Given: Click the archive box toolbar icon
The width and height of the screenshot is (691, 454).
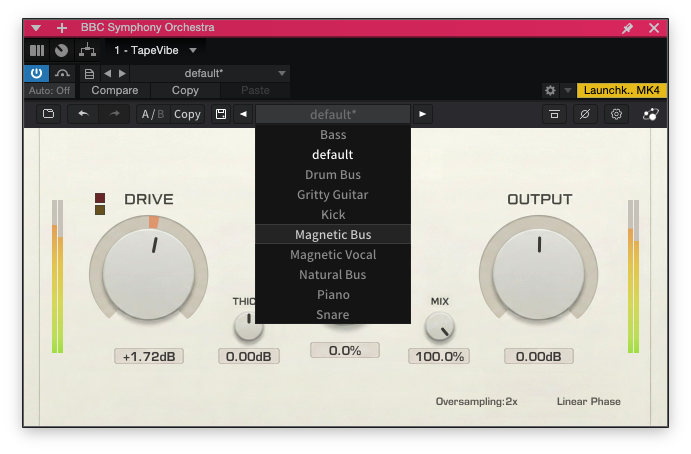Looking at the screenshot, I should (x=554, y=114).
